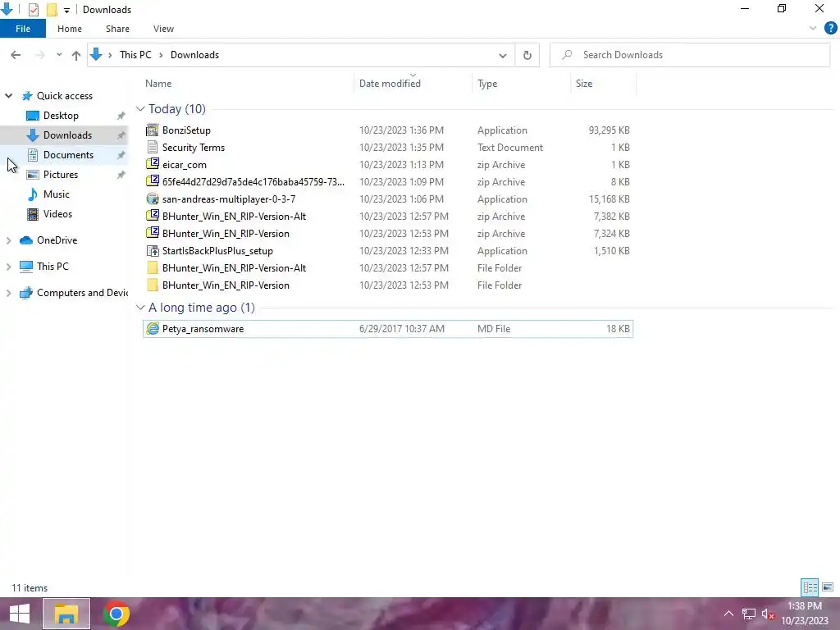840x630 pixels.
Task: Go up one folder level
Action: (x=76, y=55)
